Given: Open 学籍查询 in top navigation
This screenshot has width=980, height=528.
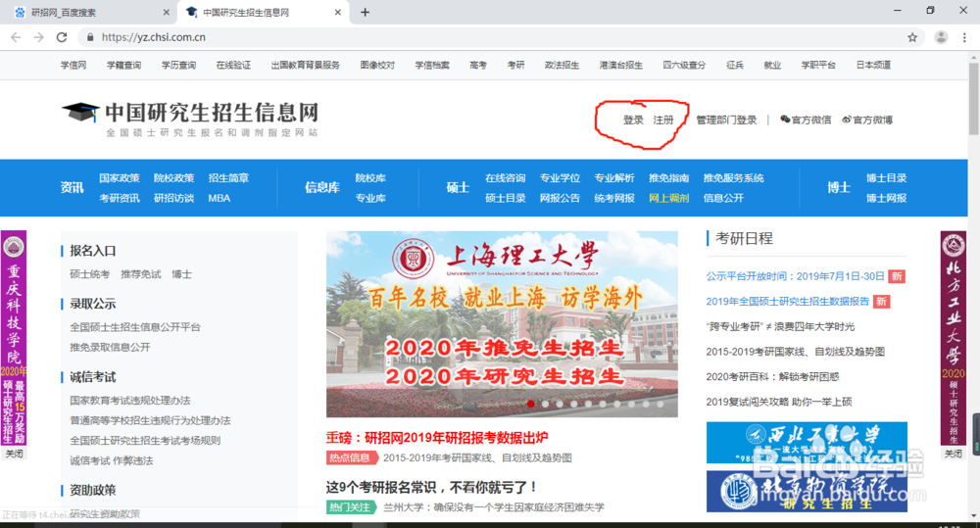Looking at the screenshot, I should pyautogui.click(x=123, y=65).
